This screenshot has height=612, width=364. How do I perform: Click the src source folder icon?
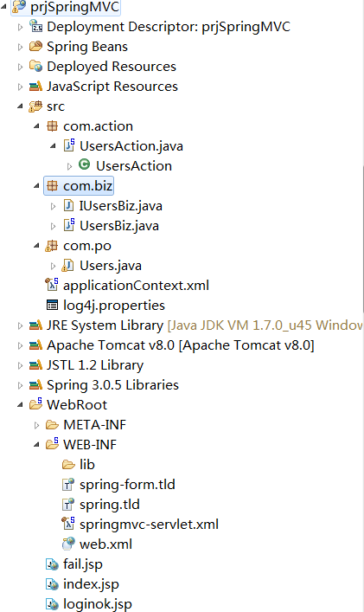(35, 106)
